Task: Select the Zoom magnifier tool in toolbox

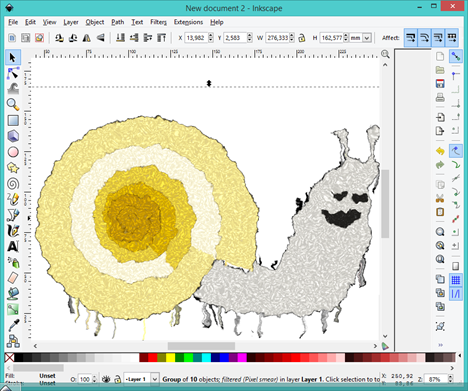Action: [x=13, y=104]
